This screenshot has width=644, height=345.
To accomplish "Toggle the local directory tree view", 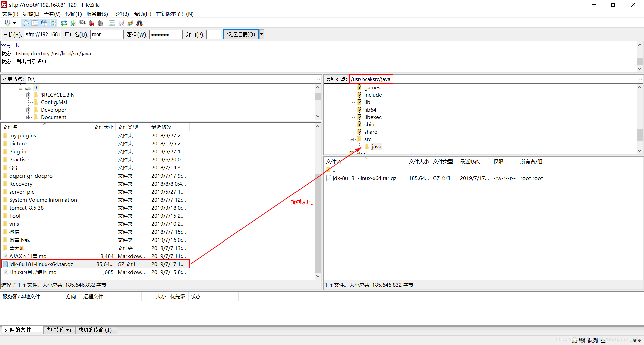I will pos(35,23).
